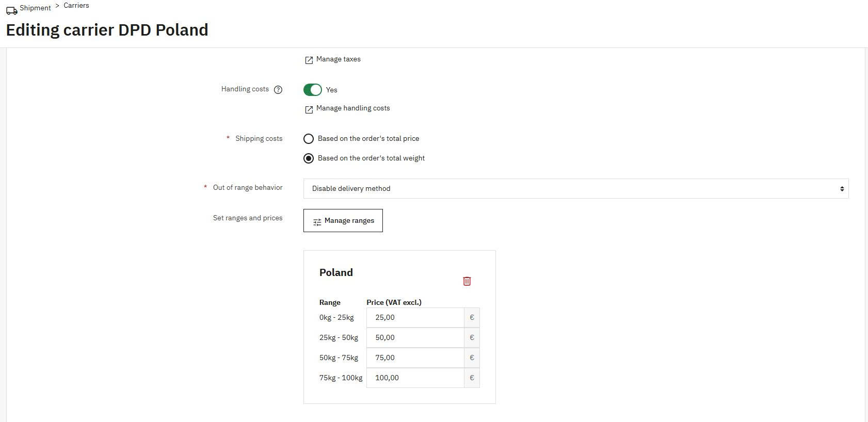This screenshot has height=422, width=868.
Task: Delete the Poland zone with trash icon
Action: coord(467,281)
